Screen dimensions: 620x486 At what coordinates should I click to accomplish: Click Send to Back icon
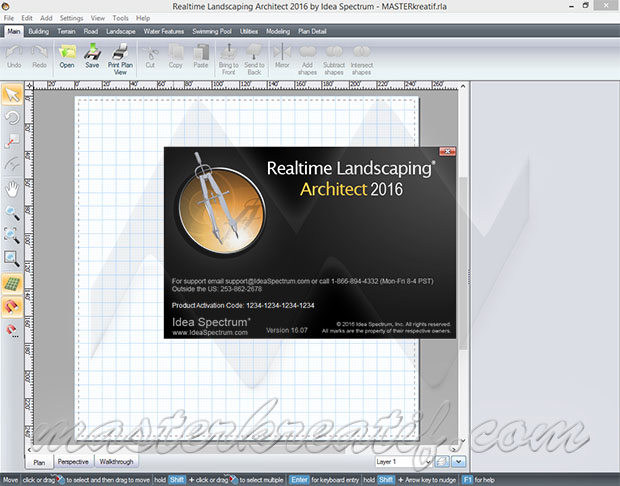pos(254,59)
